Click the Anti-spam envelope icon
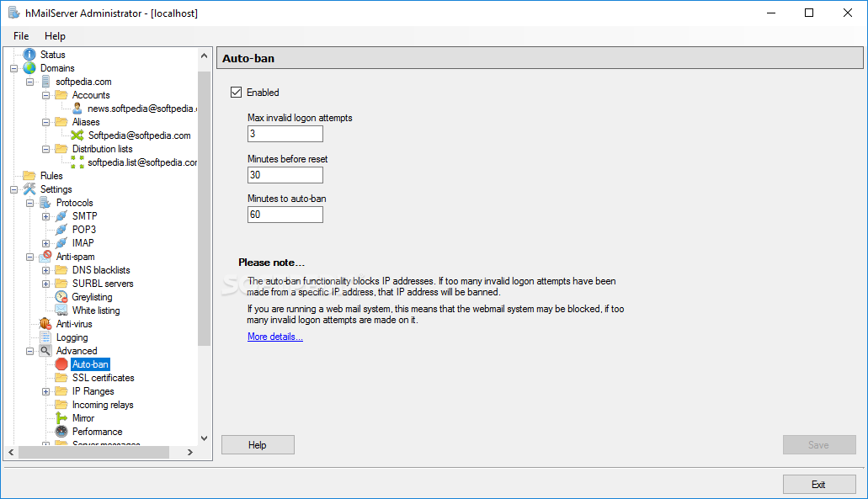Screen dimensions: 868x499 click(x=45, y=256)
